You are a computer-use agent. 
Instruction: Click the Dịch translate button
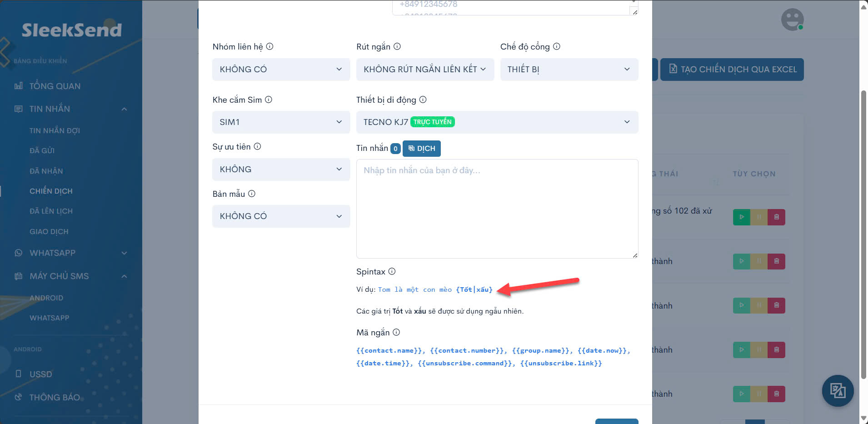(421, 149)
